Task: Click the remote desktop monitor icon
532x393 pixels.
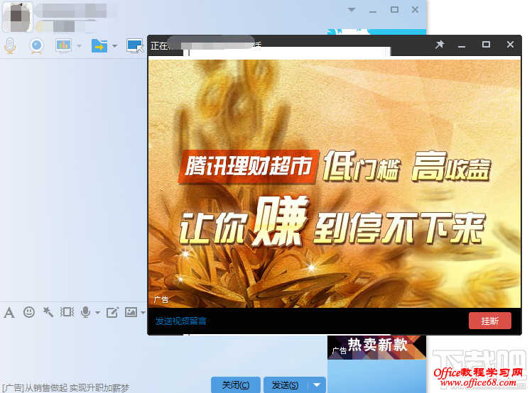Action: coord(135,45)
